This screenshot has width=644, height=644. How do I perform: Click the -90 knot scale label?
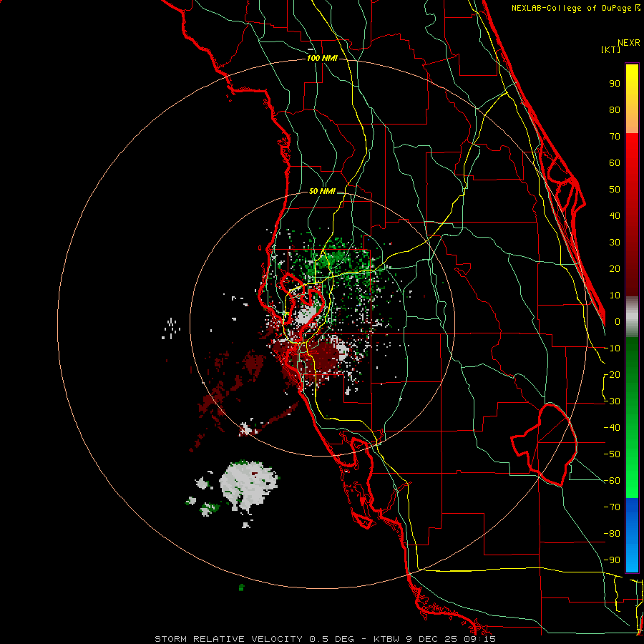(612, 560)
